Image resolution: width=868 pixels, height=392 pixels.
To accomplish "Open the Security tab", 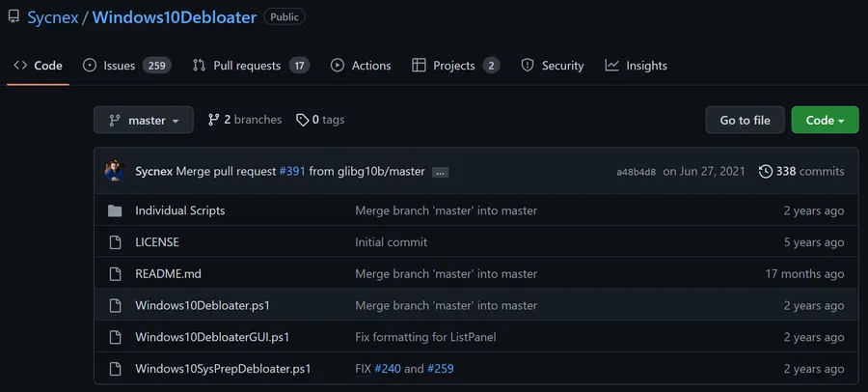I will coord(553,66).
